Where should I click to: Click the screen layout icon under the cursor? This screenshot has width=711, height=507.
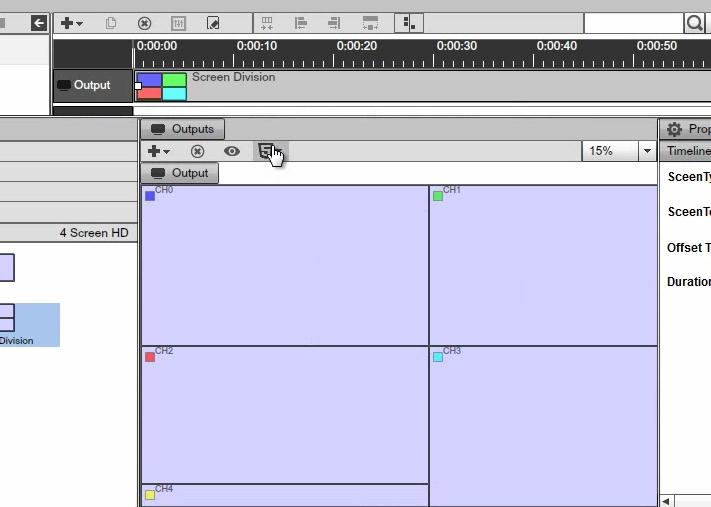click(267, 151)
